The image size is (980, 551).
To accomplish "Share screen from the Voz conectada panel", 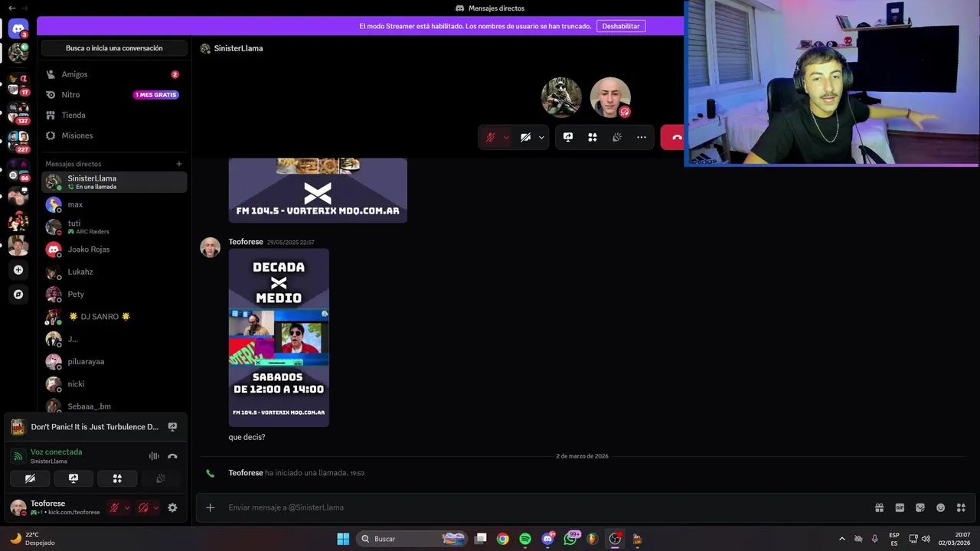I will [73, 478].
